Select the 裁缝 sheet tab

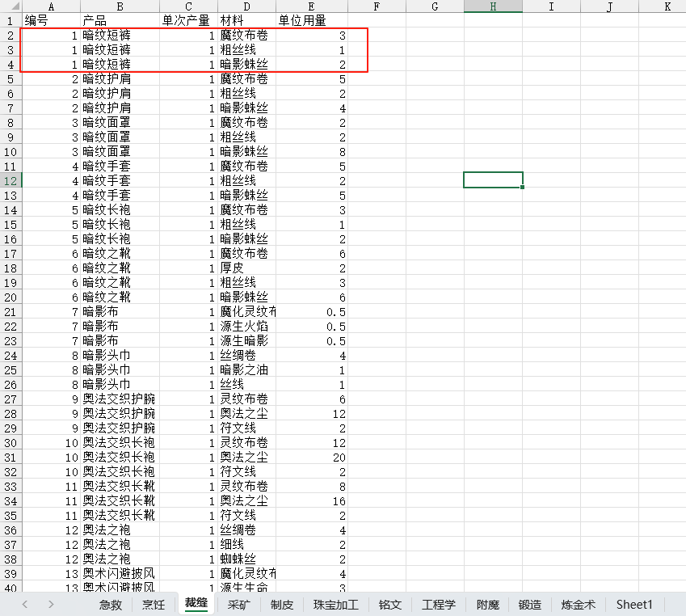click(x=196, y=603)
